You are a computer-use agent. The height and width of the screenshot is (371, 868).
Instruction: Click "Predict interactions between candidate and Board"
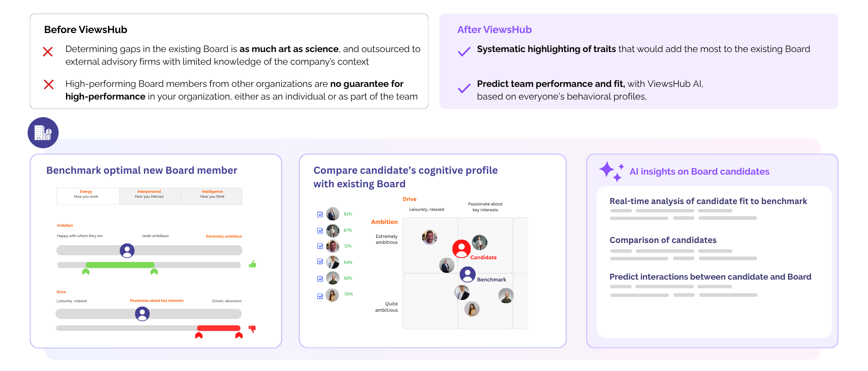click(710, 277)
